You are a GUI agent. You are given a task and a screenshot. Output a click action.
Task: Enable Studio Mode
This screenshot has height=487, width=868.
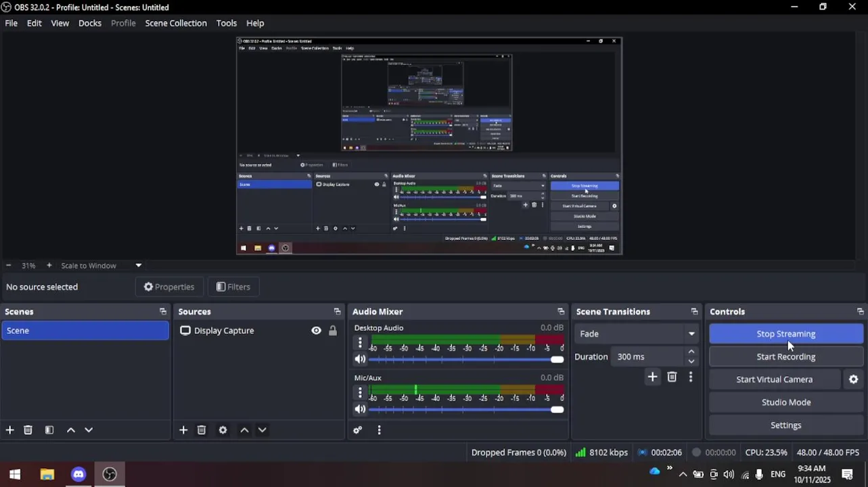786,402
